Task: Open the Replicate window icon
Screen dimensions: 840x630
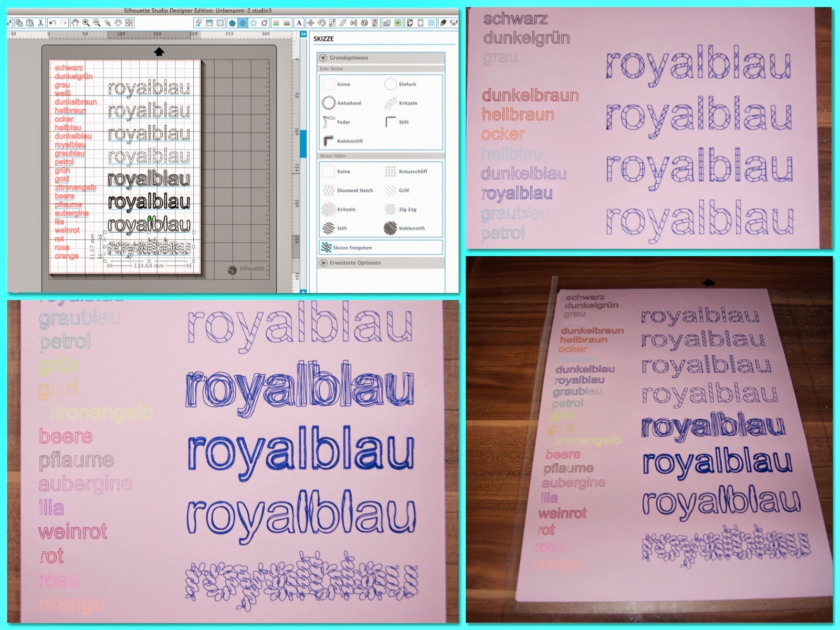Action: [x=364, y=23]
